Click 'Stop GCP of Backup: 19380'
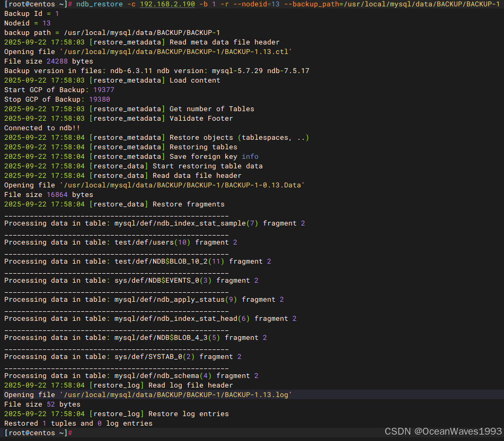The width and height of the screenshot is (504, 441). click(57, 100)
